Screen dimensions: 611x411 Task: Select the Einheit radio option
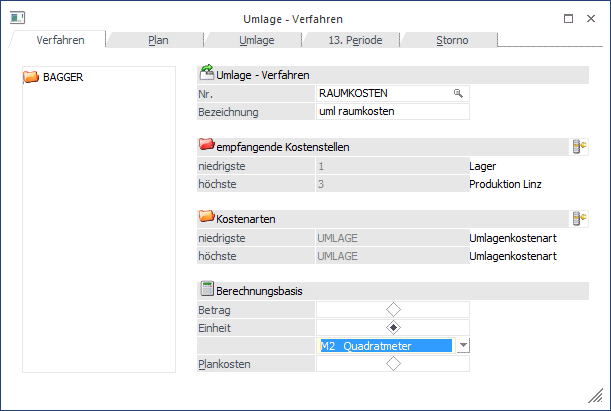[x=394, y=328]
